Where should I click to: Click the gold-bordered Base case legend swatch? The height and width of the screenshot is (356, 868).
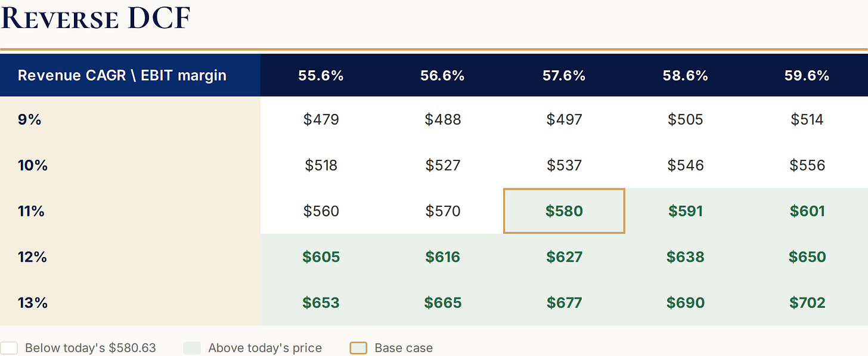[358, 348]
